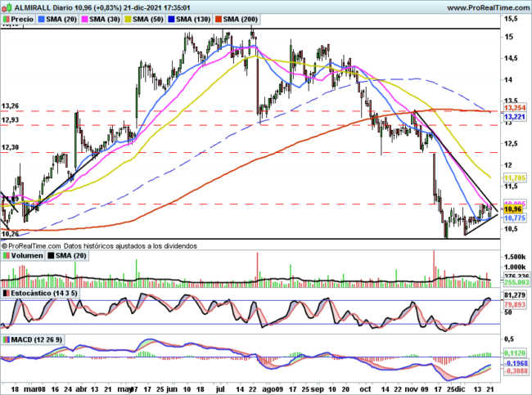Image resolution: width=532 pixels, height=395 pixels.
Task: Open the Estocástico (14 3 5) label
Action: pyautogui.click(x=44, y=293)
